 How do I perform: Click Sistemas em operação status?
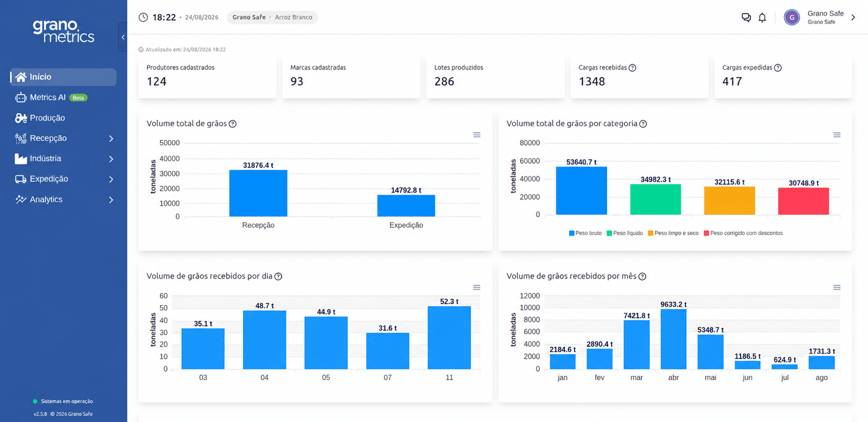pos(63,401)
